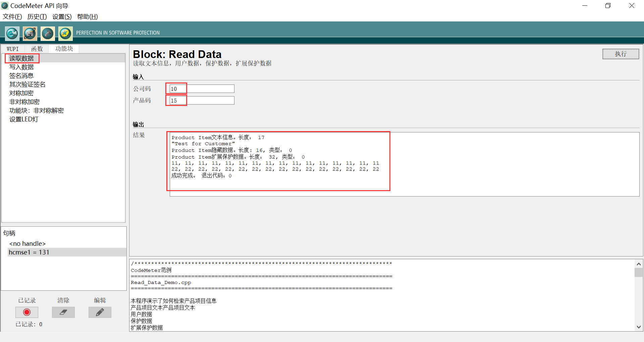644x342 pixels.
Task: Select the 非对称加密 block
Action: pos(24,102)
